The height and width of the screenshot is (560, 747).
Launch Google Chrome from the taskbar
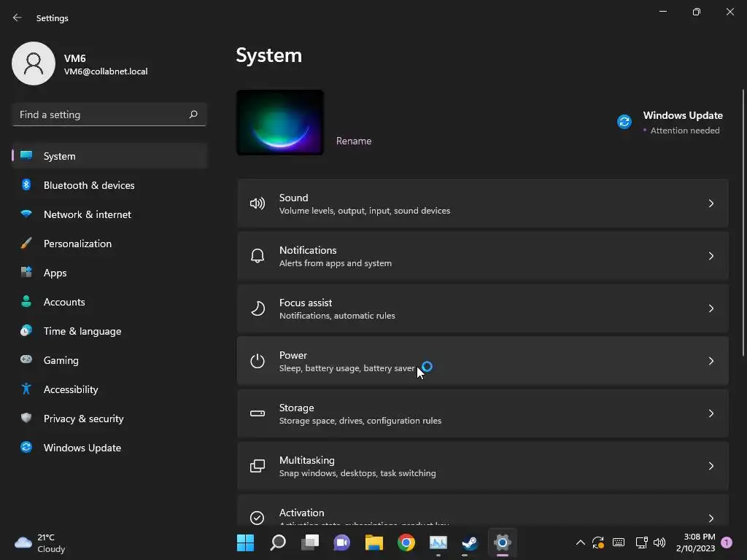[406, 542]
